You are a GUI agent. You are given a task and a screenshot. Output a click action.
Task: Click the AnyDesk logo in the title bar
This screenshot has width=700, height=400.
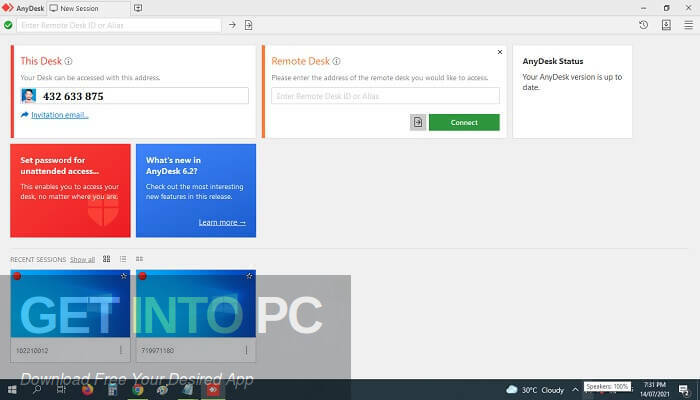[x=8, y=8]
